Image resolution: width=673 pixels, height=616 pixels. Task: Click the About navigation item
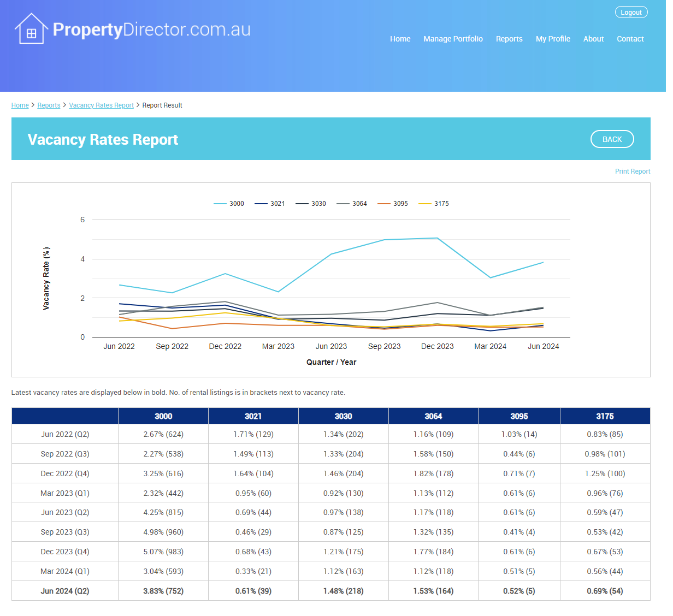coord(593,39)
